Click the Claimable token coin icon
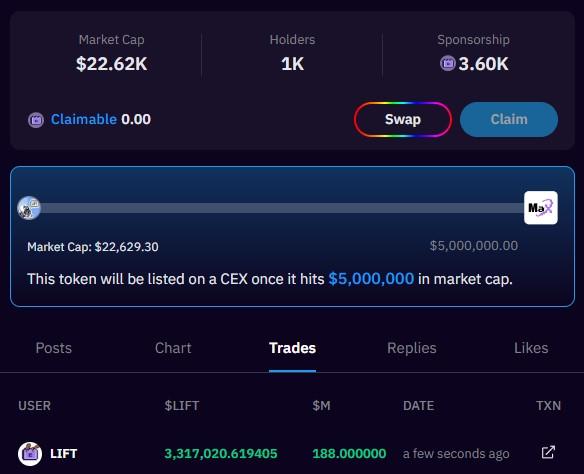 [36, 120]
